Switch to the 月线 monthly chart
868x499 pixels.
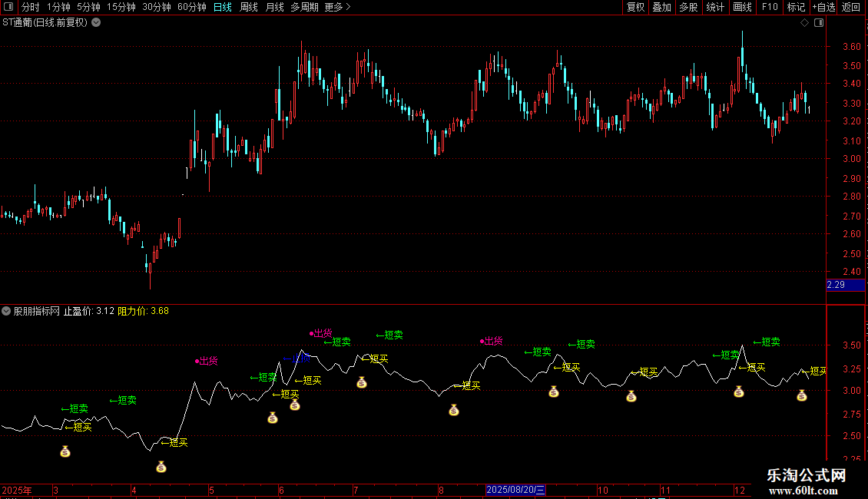tap(274, 7)
